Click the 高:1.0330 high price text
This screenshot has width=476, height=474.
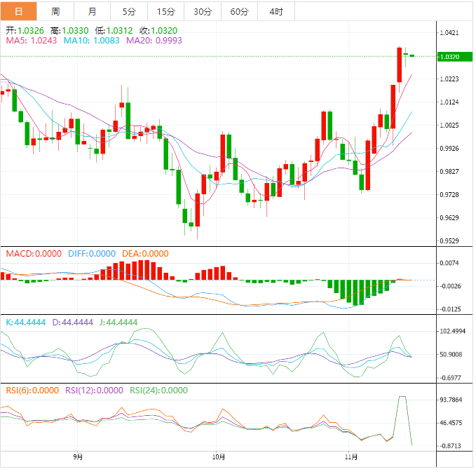click(x=69, y=31)
